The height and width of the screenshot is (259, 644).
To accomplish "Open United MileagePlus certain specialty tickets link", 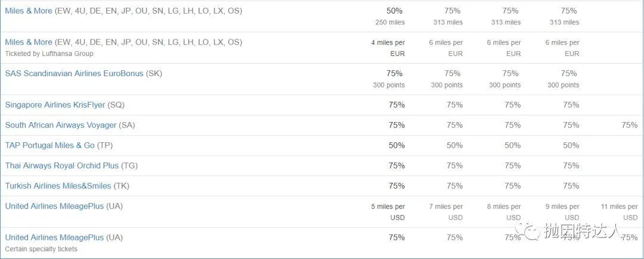I will (x=54, y=238).
